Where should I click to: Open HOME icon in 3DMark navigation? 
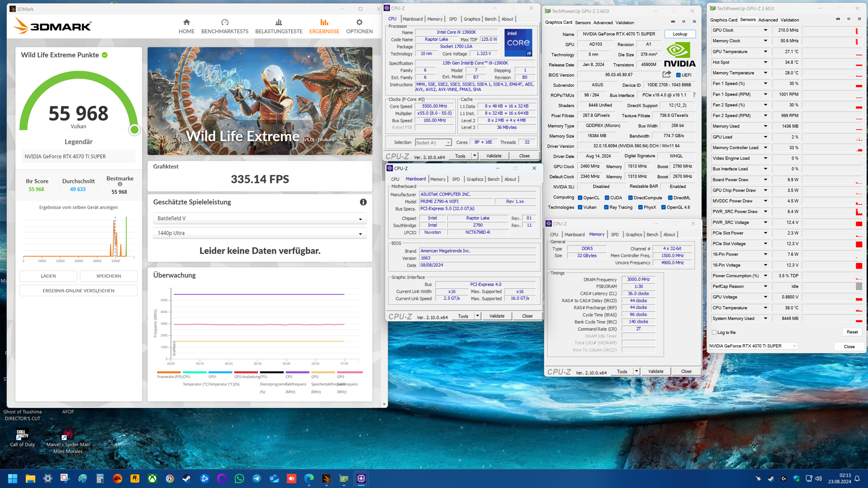[186, 22]
